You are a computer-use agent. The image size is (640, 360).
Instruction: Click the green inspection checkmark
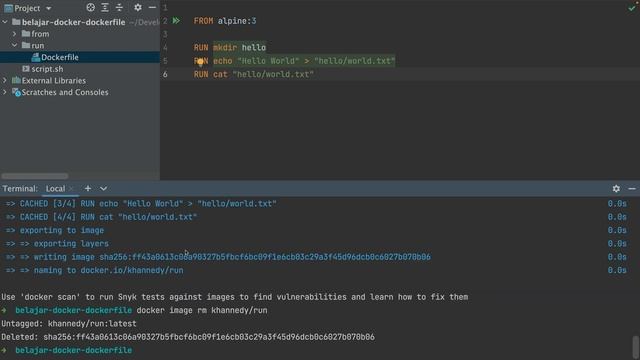632,8
